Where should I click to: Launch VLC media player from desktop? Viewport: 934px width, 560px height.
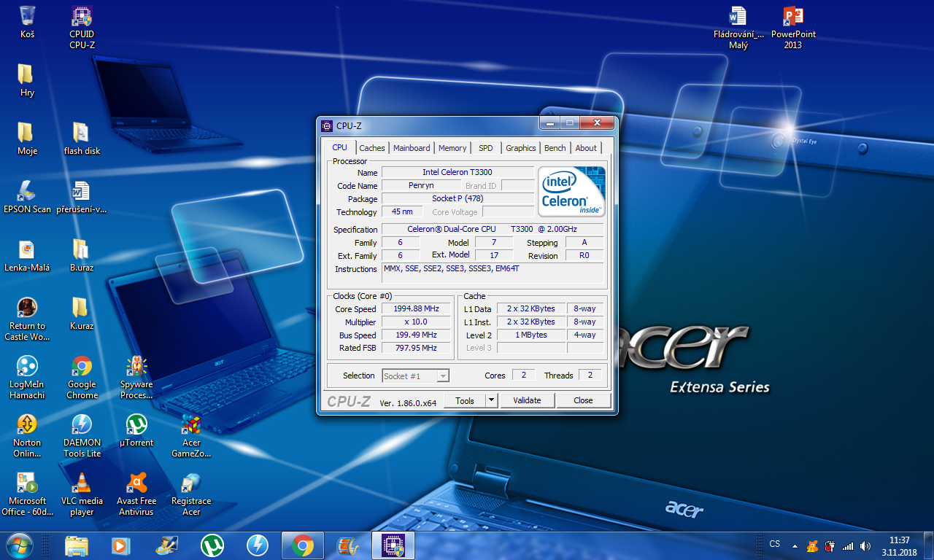point(82,484)
